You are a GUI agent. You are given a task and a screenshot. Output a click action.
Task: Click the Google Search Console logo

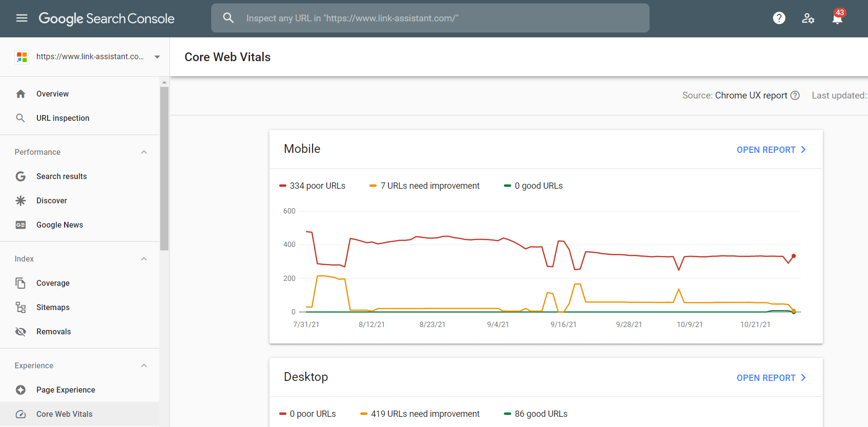pos(106,18)
